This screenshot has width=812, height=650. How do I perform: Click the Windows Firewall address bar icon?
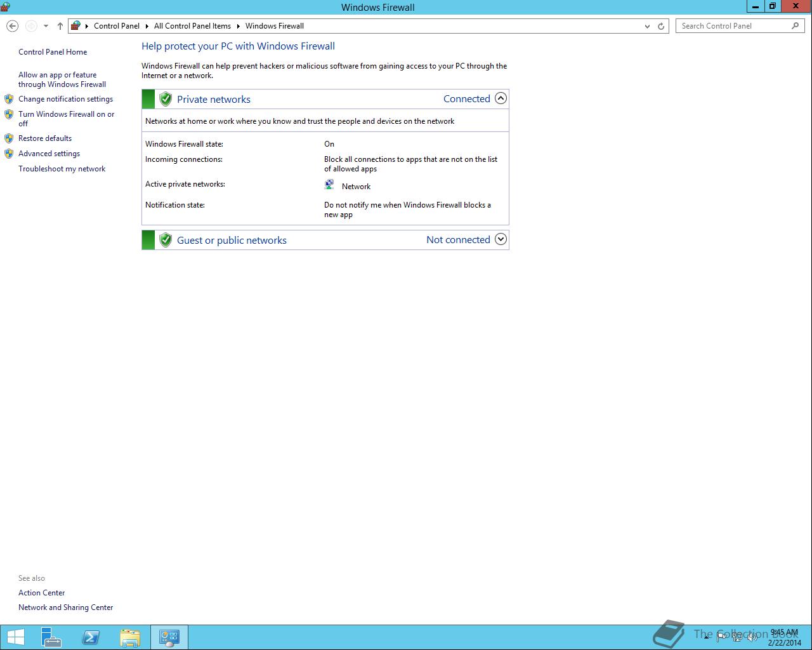point(75,26)
